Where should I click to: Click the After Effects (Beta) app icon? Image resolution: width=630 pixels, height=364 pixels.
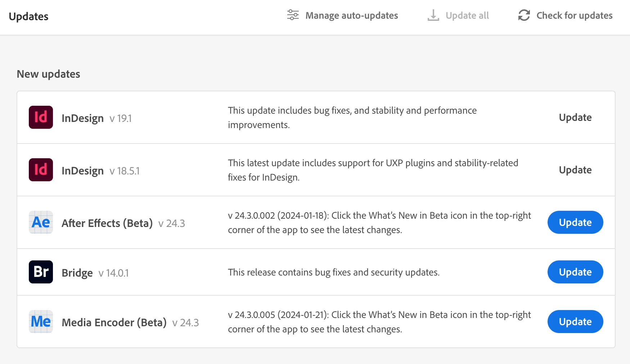41,222
